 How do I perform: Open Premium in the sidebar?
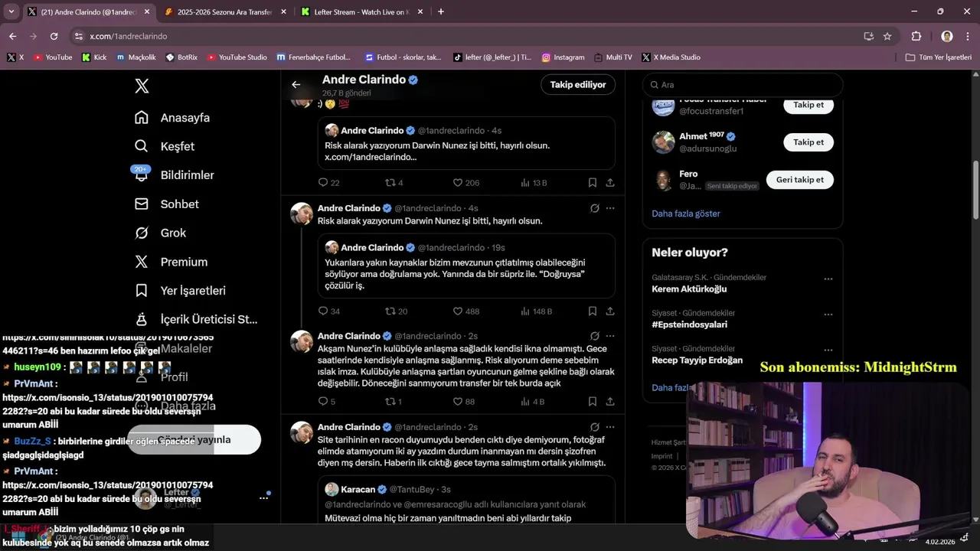pos(171,262)
